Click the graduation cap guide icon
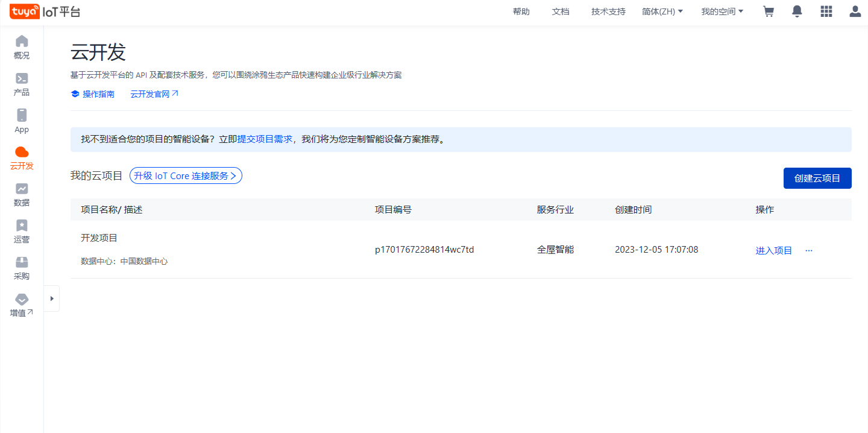This screenshot has width=868, height=433. click(x=75, y=94)
